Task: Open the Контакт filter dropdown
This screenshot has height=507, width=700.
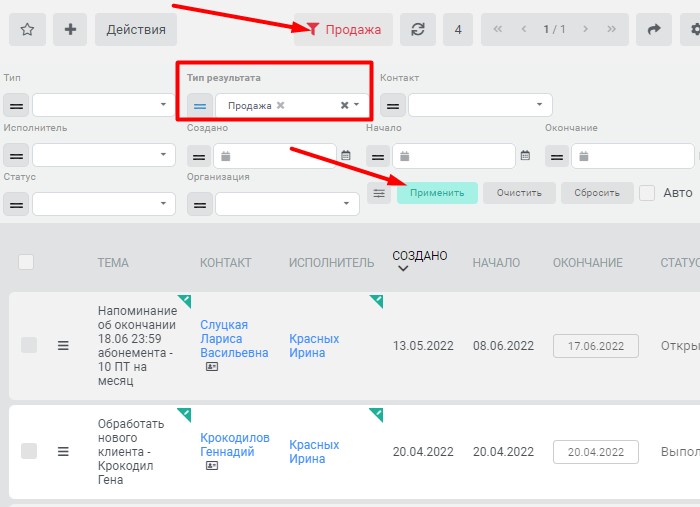Action: (x=480, y=105)
